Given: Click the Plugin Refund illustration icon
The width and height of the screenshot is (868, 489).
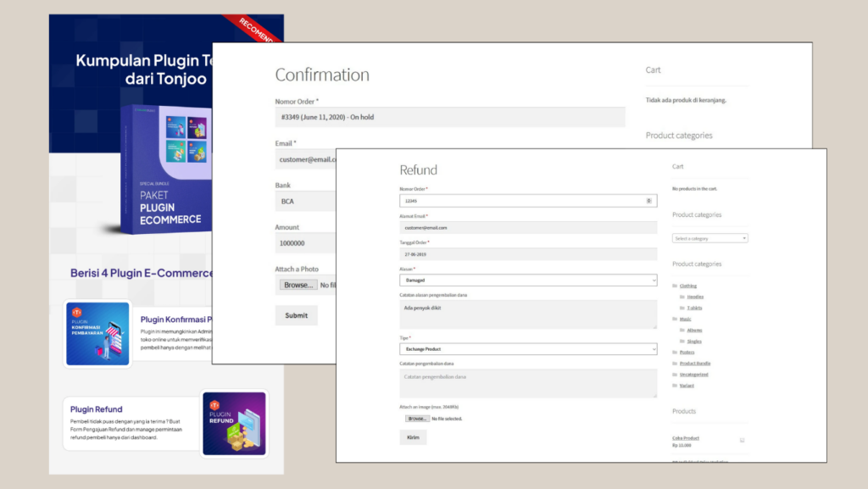Looking at the screenshot, I should 234,424.
